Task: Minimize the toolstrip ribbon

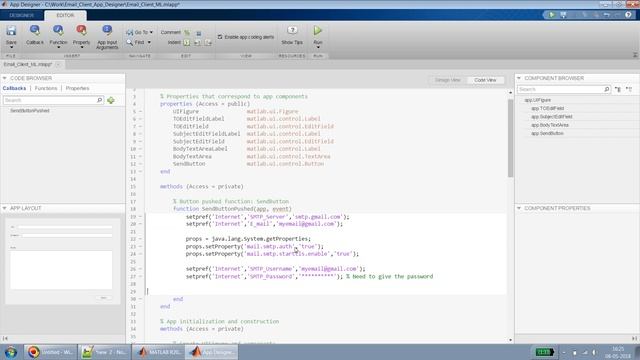Action: click(x=635, y=55)
